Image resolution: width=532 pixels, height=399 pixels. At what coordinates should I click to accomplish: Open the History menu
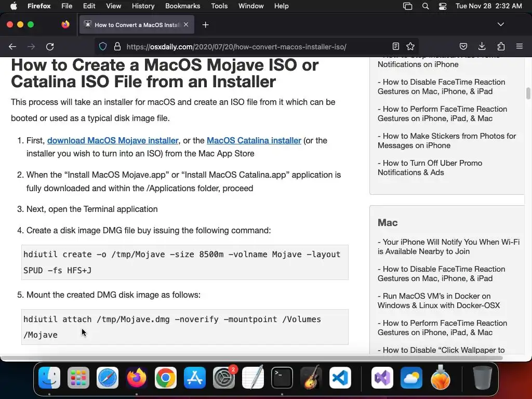point(143,6)
